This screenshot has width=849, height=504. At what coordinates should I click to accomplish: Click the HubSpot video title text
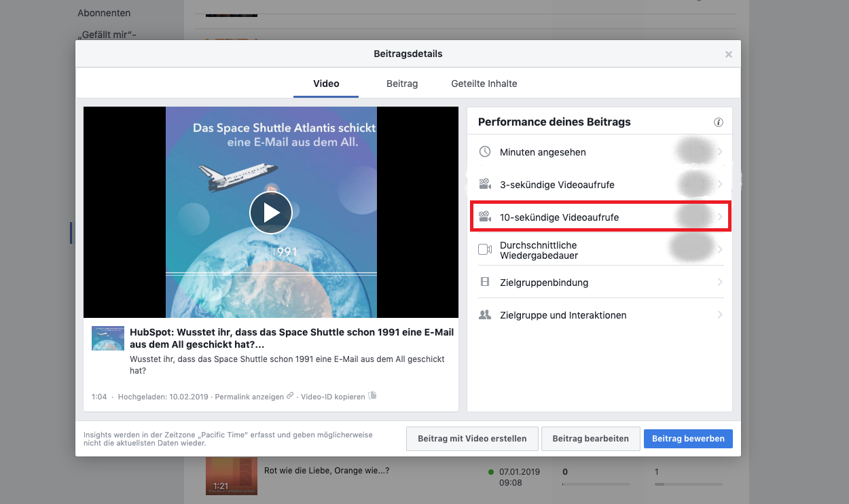coord(291,338)
